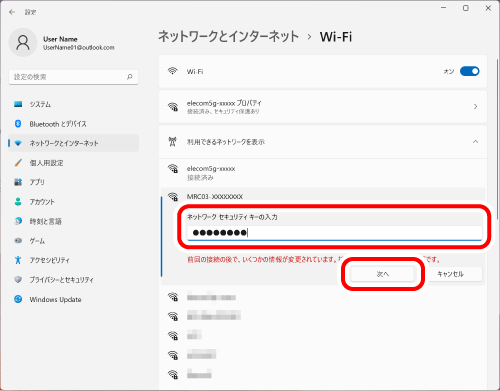Click the network security key field
The image size is (500, 391).
pyautogui.click(x=335, y=233)
